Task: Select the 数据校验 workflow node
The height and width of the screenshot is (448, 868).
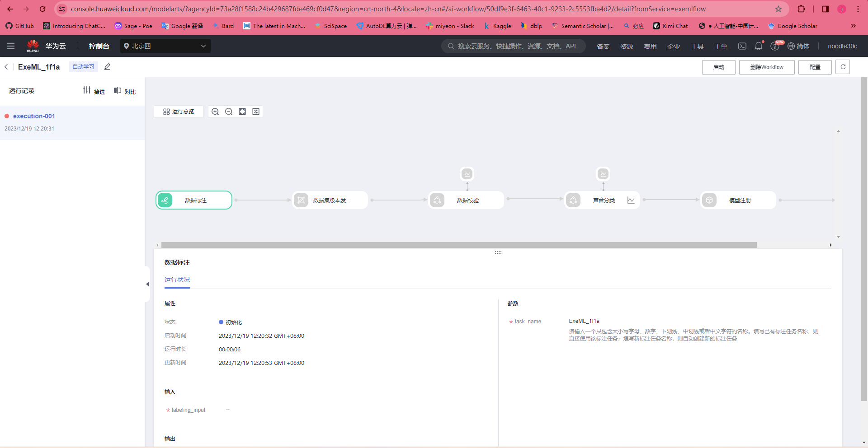Action: (466, 200)
